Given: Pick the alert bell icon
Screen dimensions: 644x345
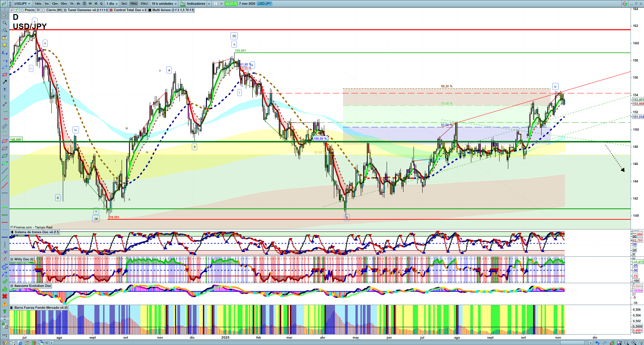Looking at the screenshot, I should pyautogui.click(x=5, y=45).
